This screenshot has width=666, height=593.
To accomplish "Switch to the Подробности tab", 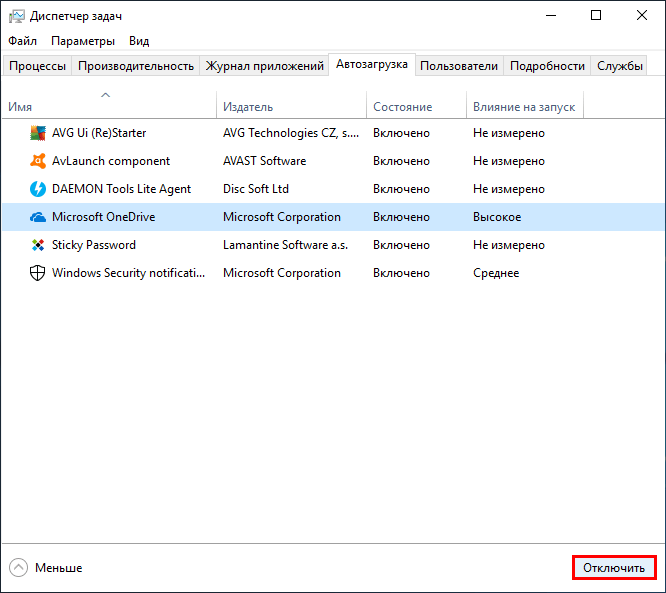I will pos(547,66).
